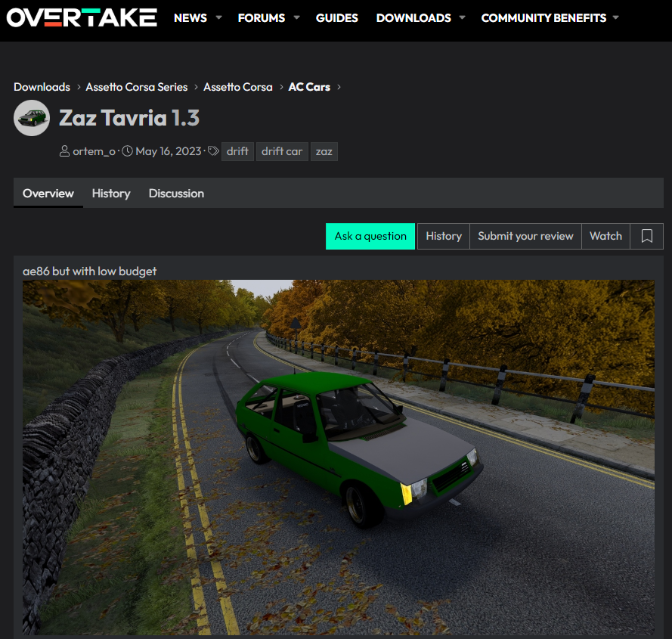Select the 'drift' tag
The image size is (672, 639).
point(237,151)
